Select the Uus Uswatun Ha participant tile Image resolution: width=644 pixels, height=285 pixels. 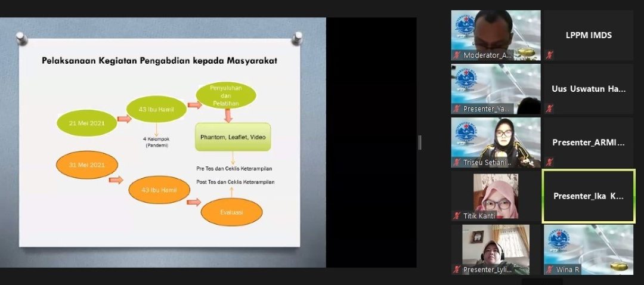[589, 89]
